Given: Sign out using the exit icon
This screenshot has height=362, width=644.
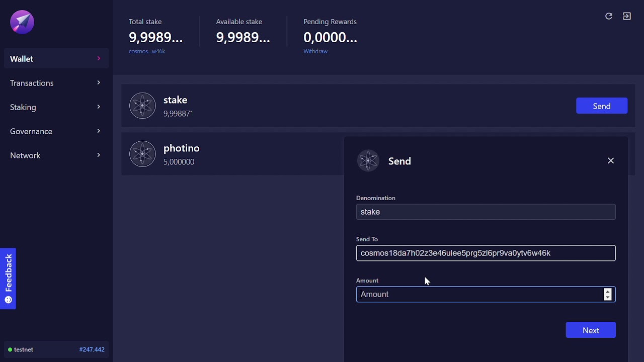Looking at the screenshot, I should 627,16.
